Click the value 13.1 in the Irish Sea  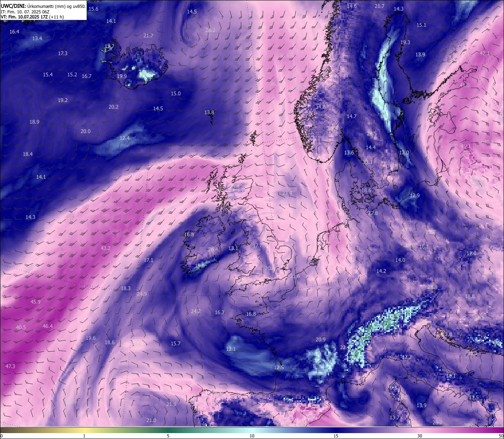pyautogui.click(x=233, y=248)
